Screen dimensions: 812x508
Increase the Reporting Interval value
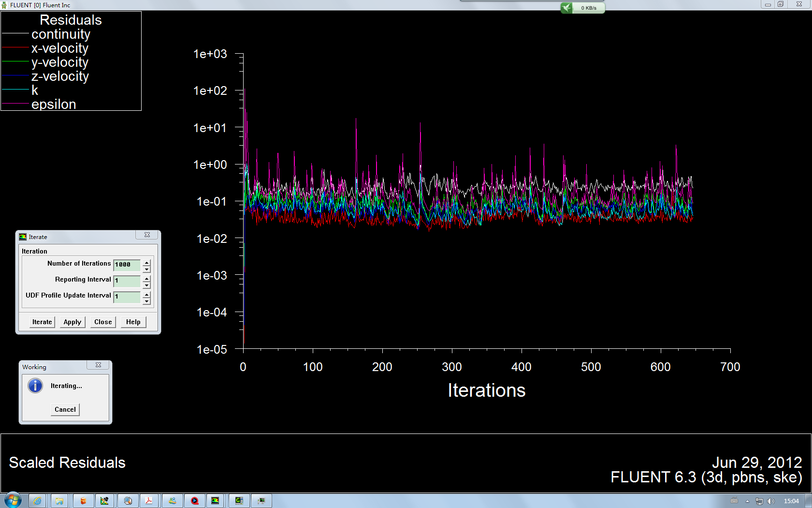147,278
